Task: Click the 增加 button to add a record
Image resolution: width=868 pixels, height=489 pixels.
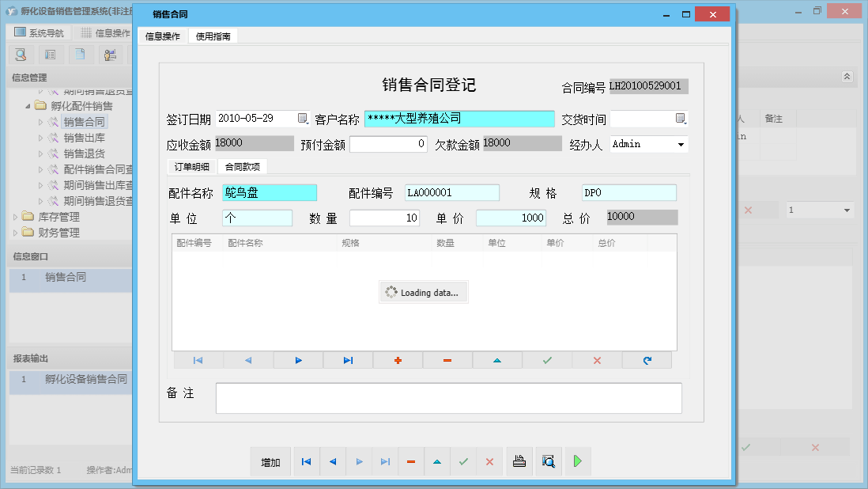Action: click(270, 461)
